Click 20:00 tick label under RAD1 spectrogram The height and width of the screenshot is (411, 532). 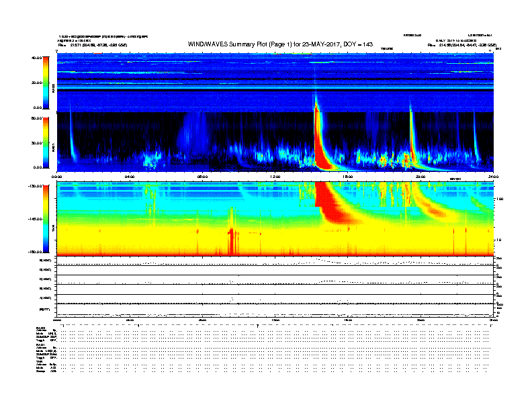(x=420, y=177)
